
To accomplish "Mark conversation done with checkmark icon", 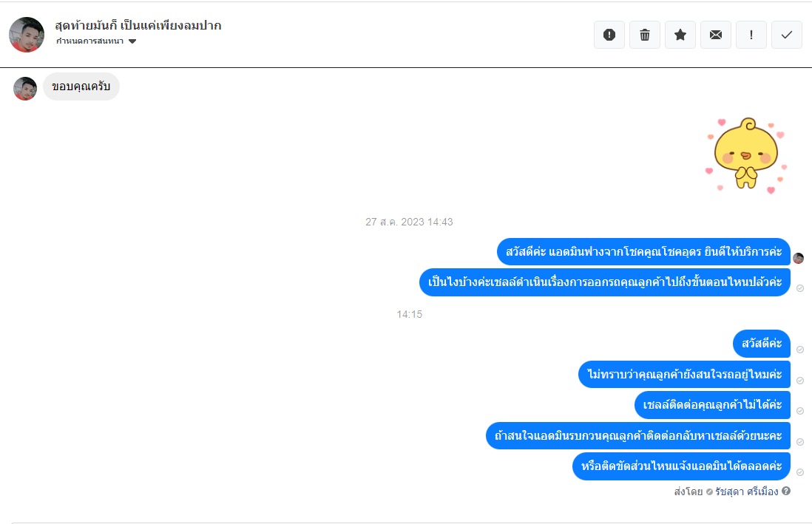I will coord(787,35).
